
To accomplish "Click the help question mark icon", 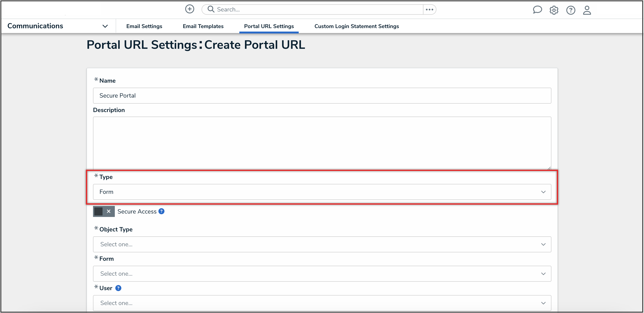I will click(570, 10).
